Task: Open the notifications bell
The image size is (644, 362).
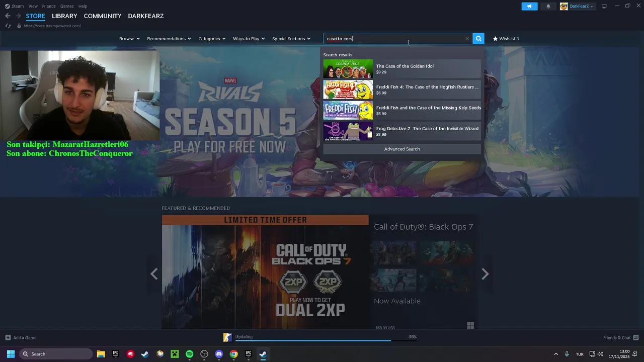Action: click(548, 6)
